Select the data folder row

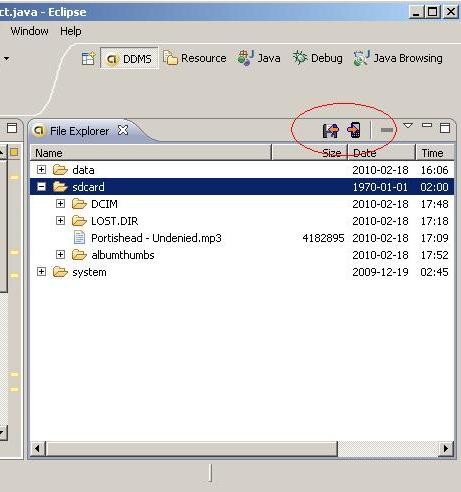tap(242, 170)
